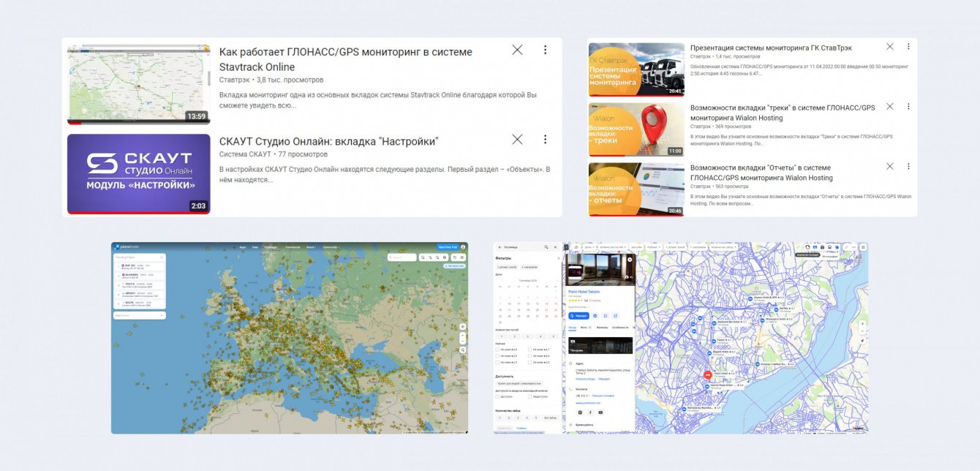Open the hotel's Facebook icon
980x471 pixels.
tap(590, 412)
